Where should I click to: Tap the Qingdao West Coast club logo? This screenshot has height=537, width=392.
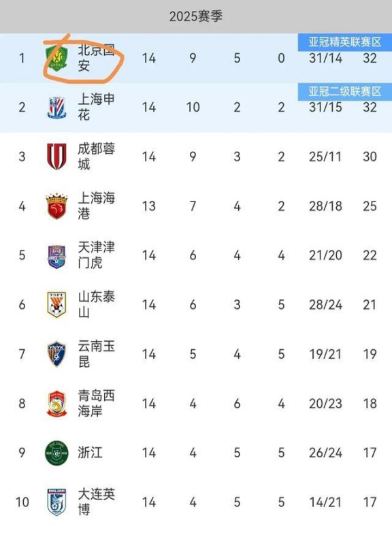[x=56, y=404]
